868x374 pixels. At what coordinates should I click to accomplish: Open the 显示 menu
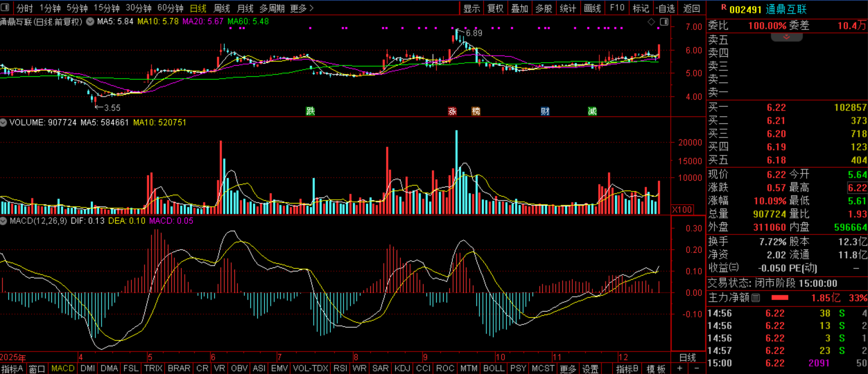[x=472, y=8]
